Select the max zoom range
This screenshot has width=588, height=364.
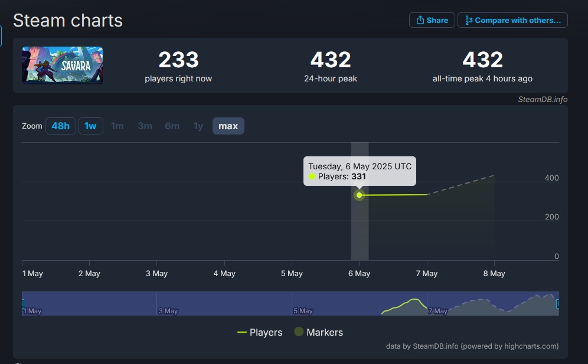click(x=228, y=126)
